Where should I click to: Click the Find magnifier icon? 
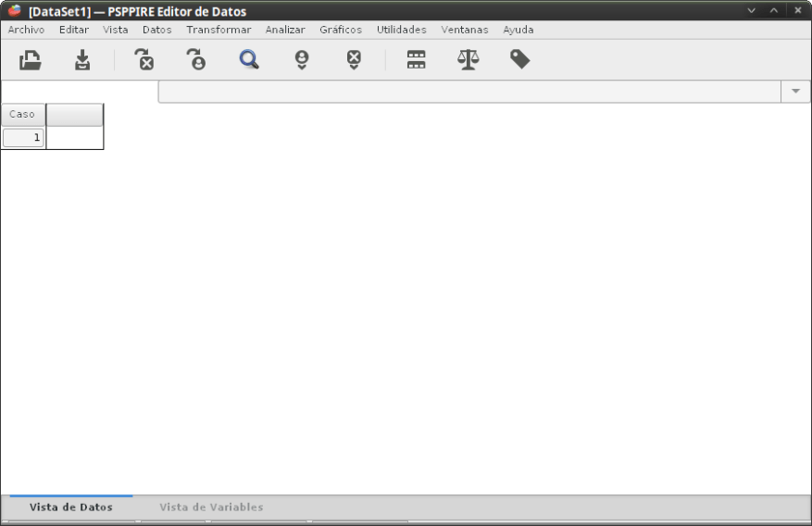click(x=249, y=59)
